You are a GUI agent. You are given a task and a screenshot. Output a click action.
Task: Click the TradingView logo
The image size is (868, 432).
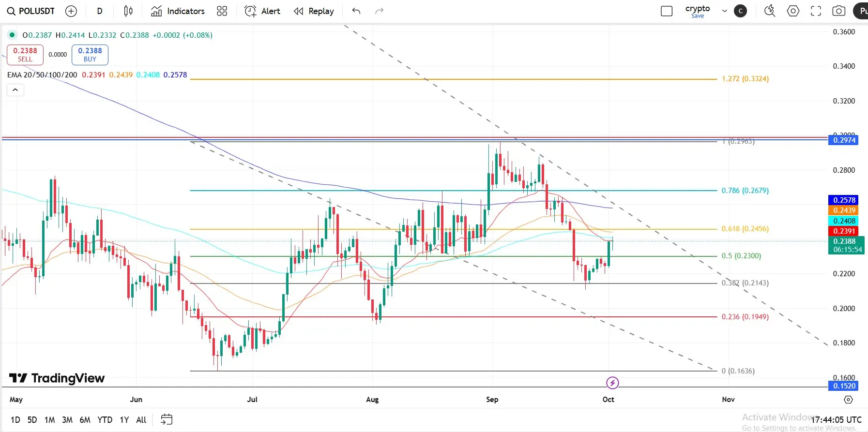pos(57,378)
